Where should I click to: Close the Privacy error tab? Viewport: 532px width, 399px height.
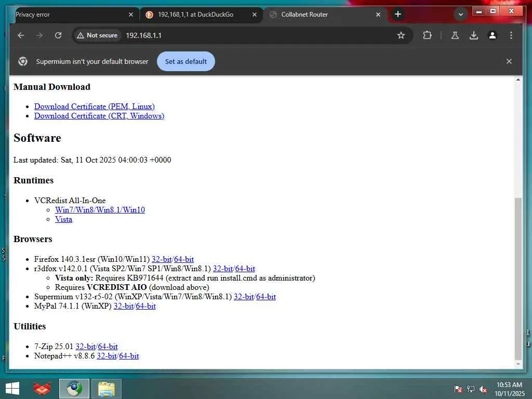(131, 15)
